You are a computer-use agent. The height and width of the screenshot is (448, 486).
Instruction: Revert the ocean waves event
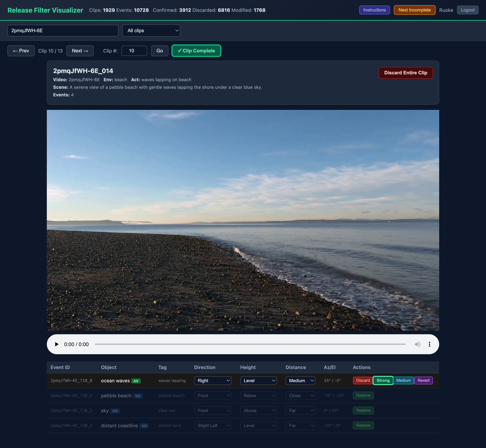(x=423, y=380)
